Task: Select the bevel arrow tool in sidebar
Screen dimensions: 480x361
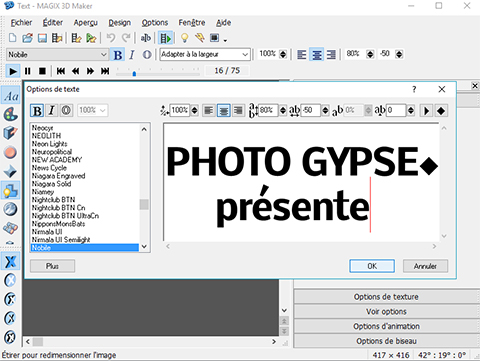Action: (10, 171)
